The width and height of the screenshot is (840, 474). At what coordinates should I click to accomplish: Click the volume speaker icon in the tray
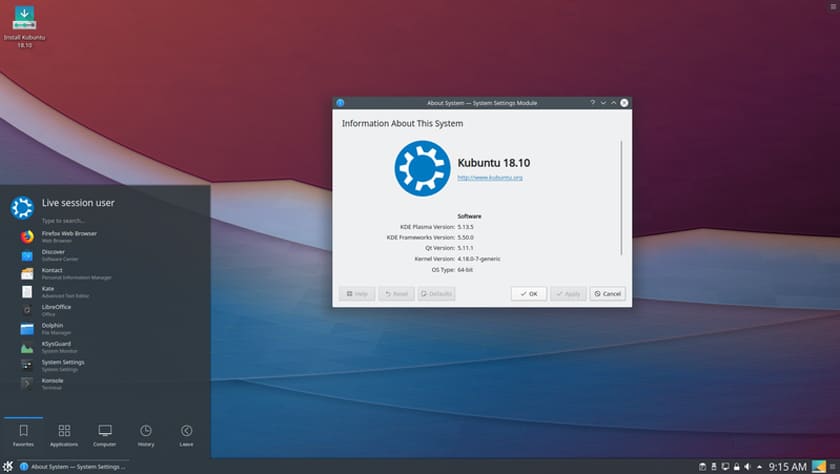(747, 466)
